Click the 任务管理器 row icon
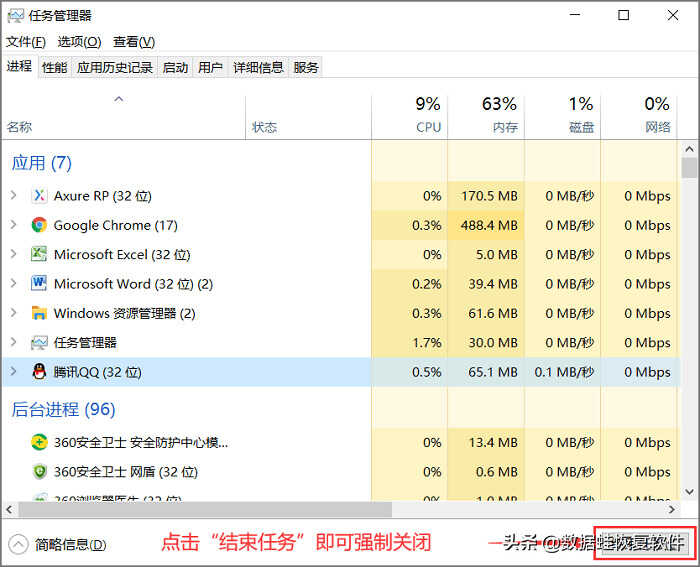 [39, 342]
